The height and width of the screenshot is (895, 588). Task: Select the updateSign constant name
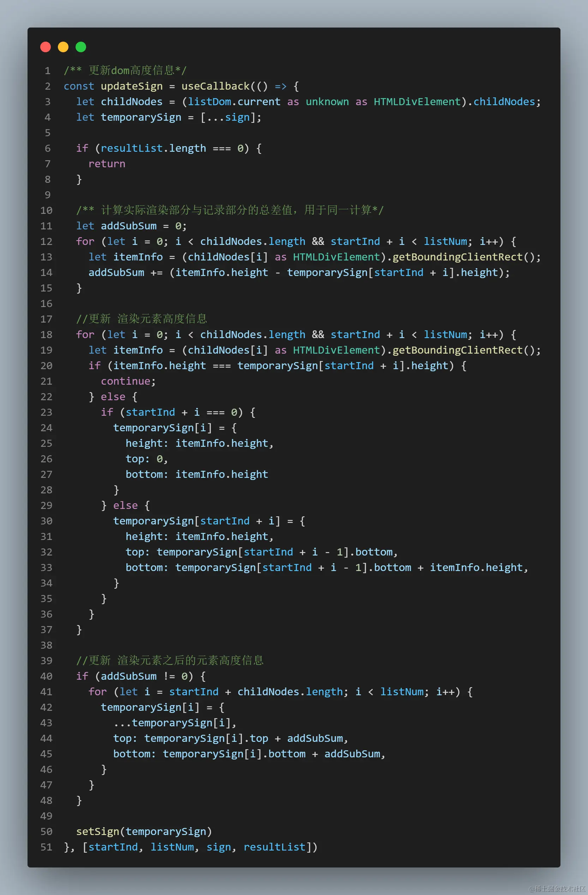click(x=132, y=86)
